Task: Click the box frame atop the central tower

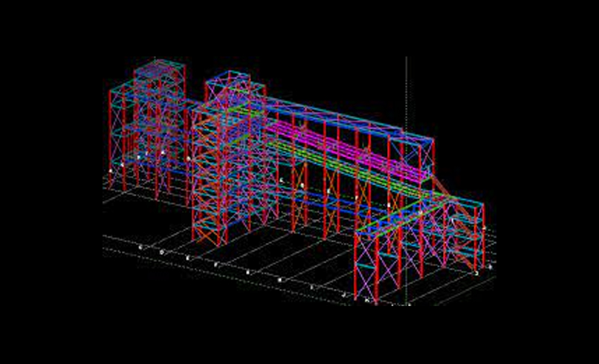Action: [x=235, y=88]
